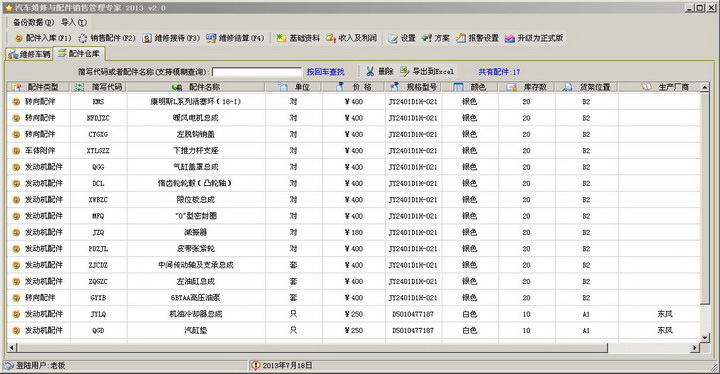Click row icon of CTGXG row

pos(17,134)
